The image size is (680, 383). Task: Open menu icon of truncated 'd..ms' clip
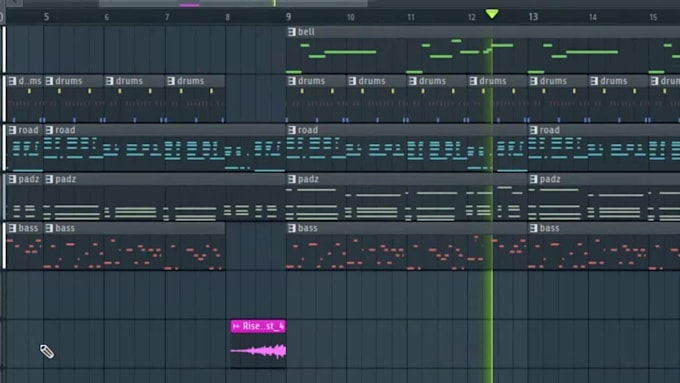(x=12, y=81)
